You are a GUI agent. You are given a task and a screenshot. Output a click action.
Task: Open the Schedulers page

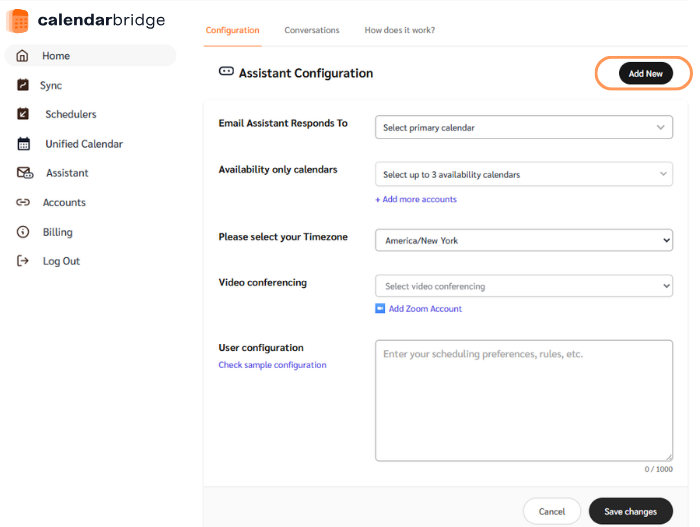click(x=71, y=114)
